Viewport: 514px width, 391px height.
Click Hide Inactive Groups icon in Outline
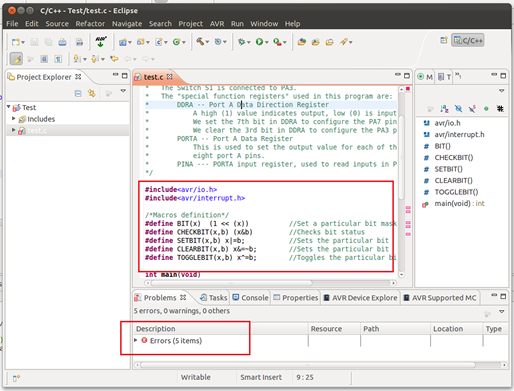click(500, 108)
